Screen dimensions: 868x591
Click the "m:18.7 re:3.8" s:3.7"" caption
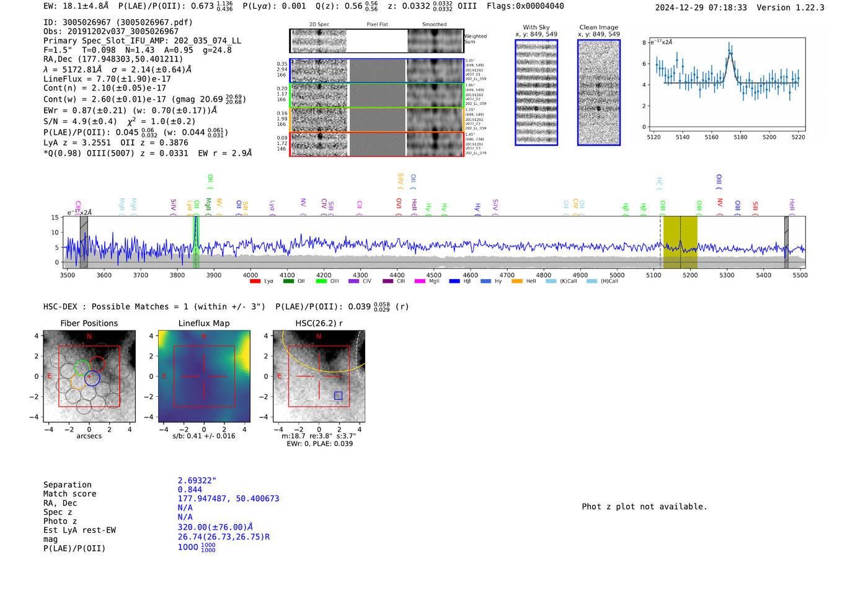pos(319,436)
